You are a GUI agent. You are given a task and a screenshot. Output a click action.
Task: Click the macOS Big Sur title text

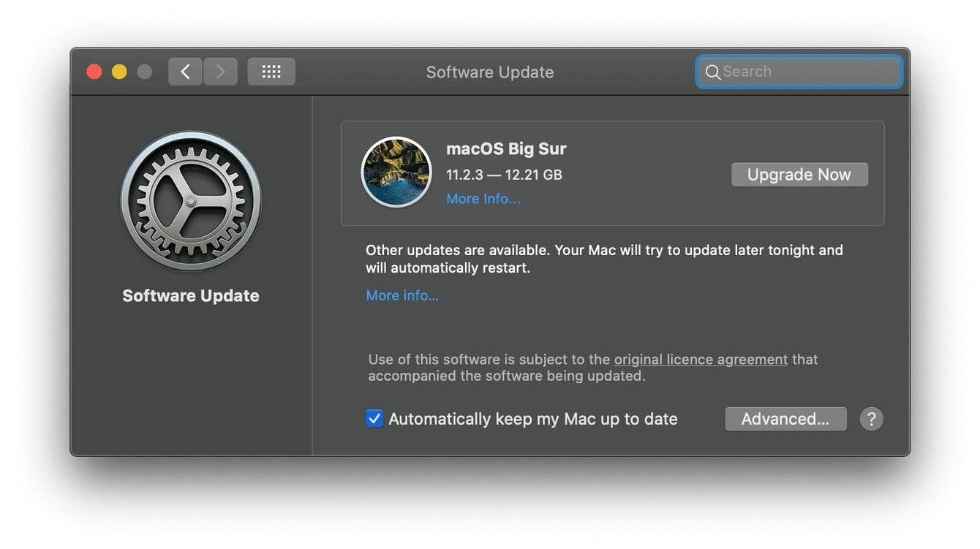point(506,149)
